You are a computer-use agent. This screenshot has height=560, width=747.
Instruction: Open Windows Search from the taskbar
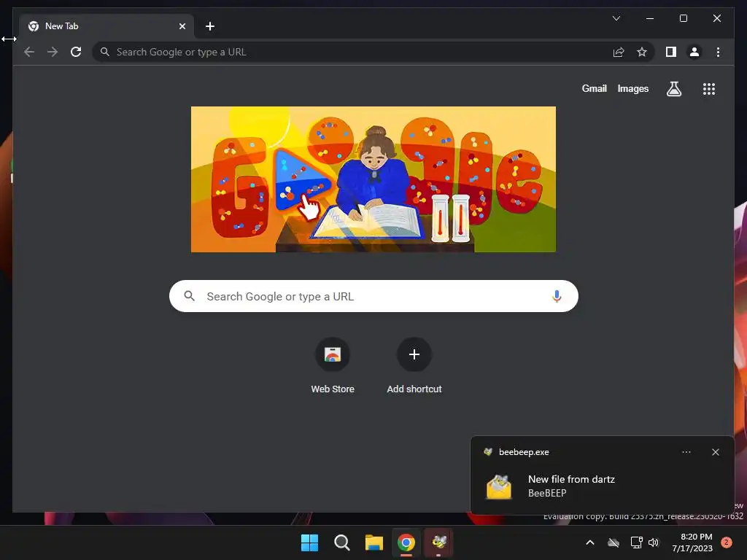342,542
